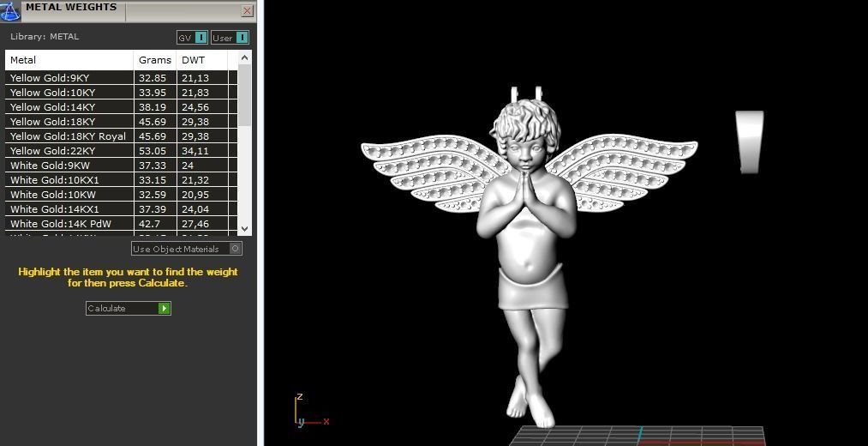Click the Metal Weights panel logo icon
Screen dimensions: 868x446
10,11
